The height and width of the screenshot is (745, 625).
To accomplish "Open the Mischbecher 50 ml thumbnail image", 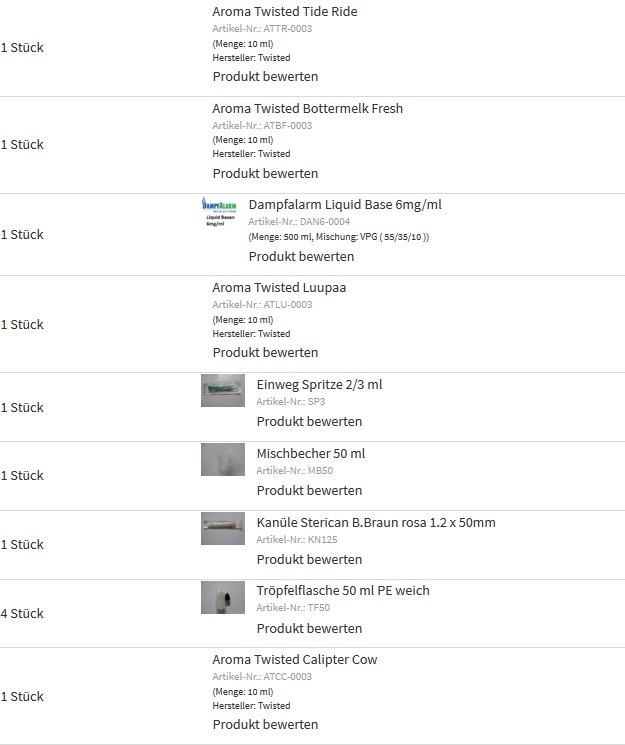I will tap(223, 459).
